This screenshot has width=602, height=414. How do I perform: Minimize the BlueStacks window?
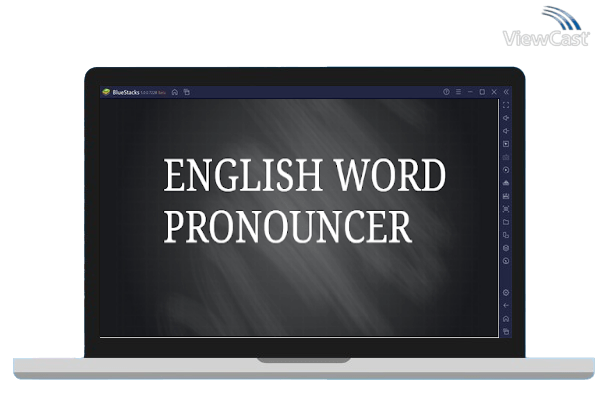(x=470, y=92)
